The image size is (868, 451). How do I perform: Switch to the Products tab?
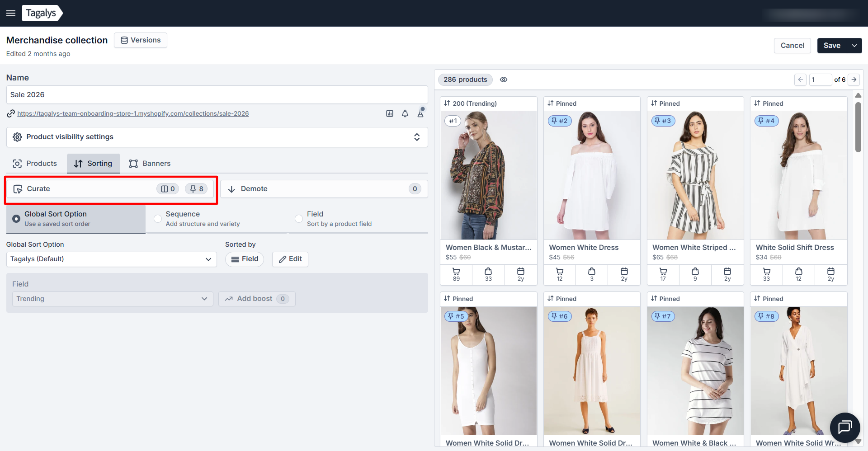[35, 164]
